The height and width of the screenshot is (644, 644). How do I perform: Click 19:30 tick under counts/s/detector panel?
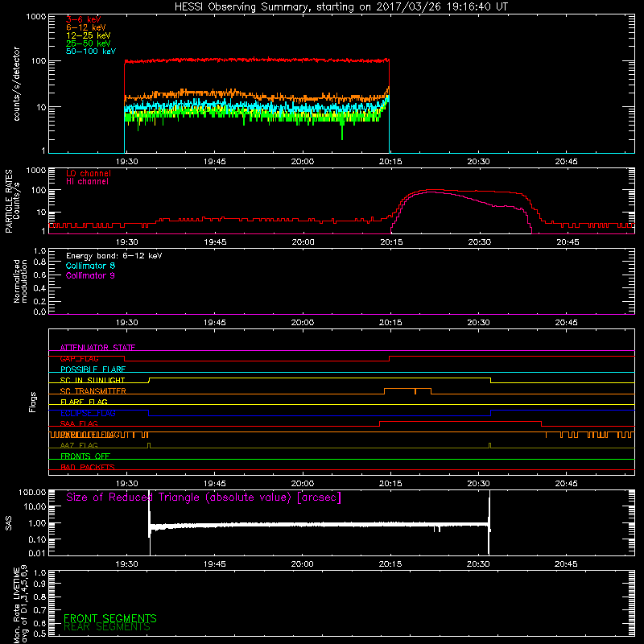(126, 162)
